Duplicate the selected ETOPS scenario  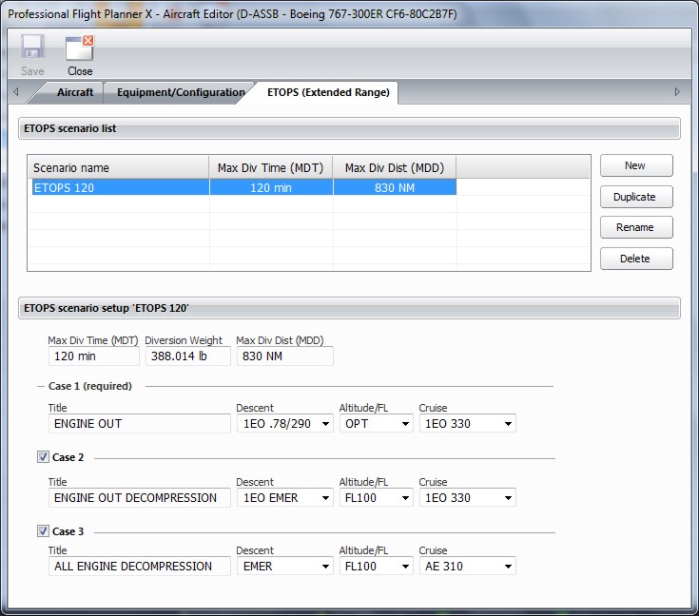pos(636,197)
